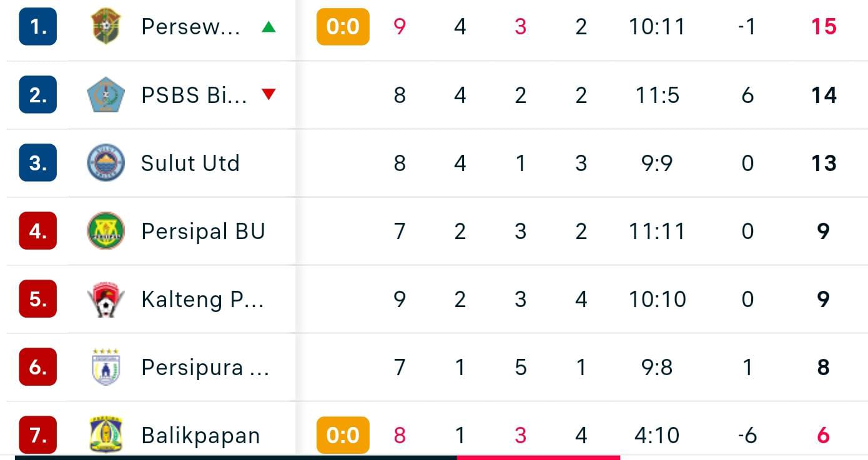Click the blue rank 3 position badge
Image resolution: width=868 pixels, height=460 pixels.
38,163
